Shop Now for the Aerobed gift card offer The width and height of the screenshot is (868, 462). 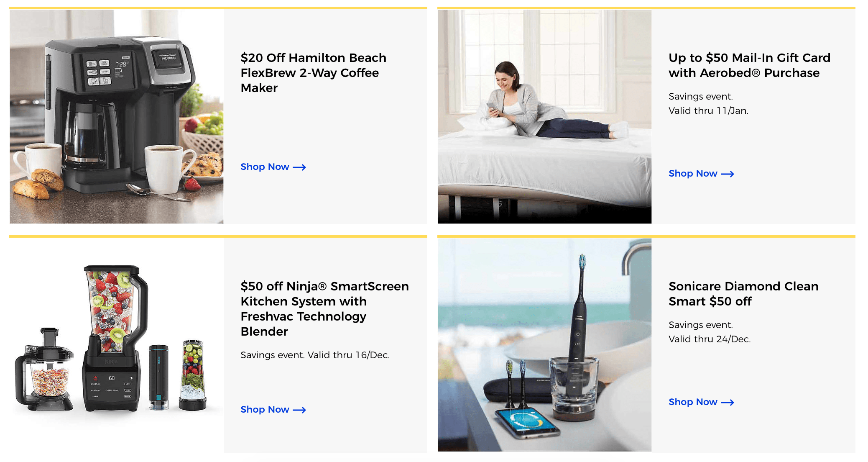tap(701, 174)
